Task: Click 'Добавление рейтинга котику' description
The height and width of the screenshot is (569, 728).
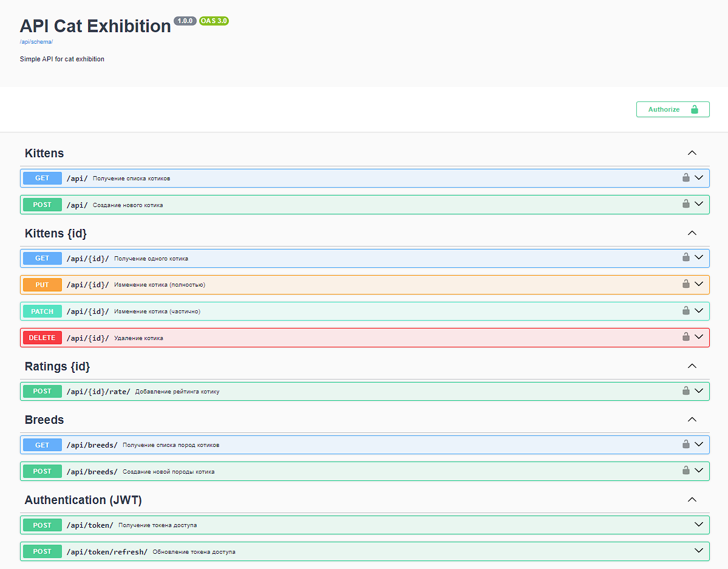Action: coord(177,392)
